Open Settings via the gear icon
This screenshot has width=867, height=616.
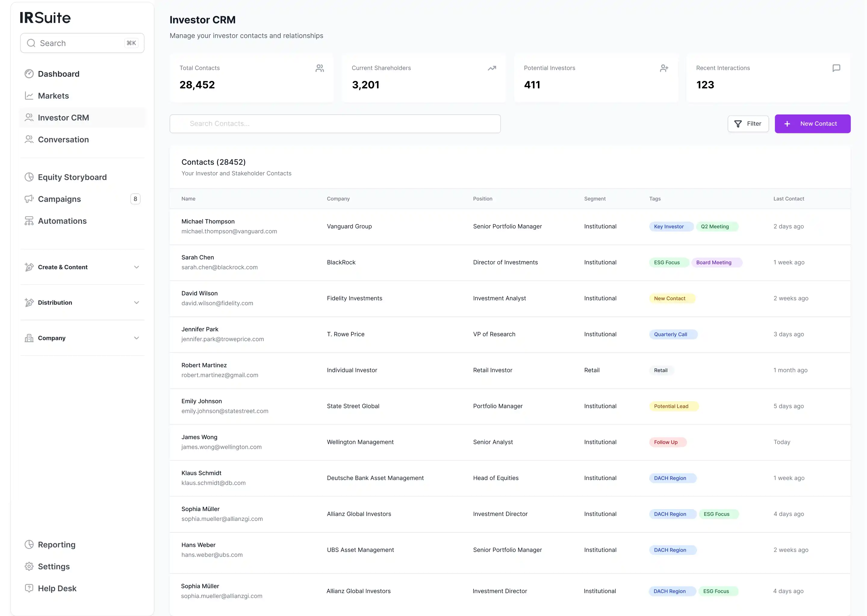29,566
